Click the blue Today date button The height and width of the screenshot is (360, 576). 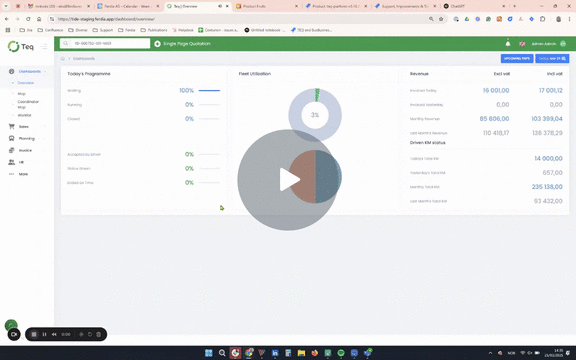click(552, 58)
